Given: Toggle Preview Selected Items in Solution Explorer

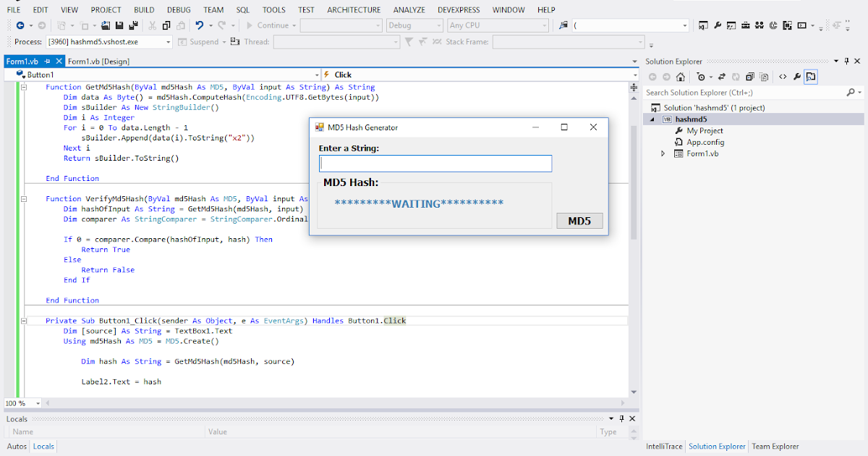Looking at the screenshot, I should click(811, 77).
